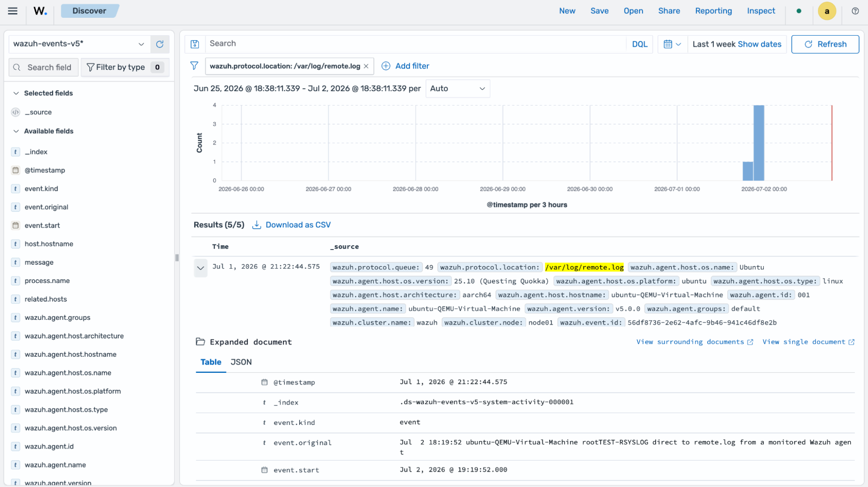Open the Inspect panel
Viewport: 868px width, 487px height.
(x=761, y=11)
